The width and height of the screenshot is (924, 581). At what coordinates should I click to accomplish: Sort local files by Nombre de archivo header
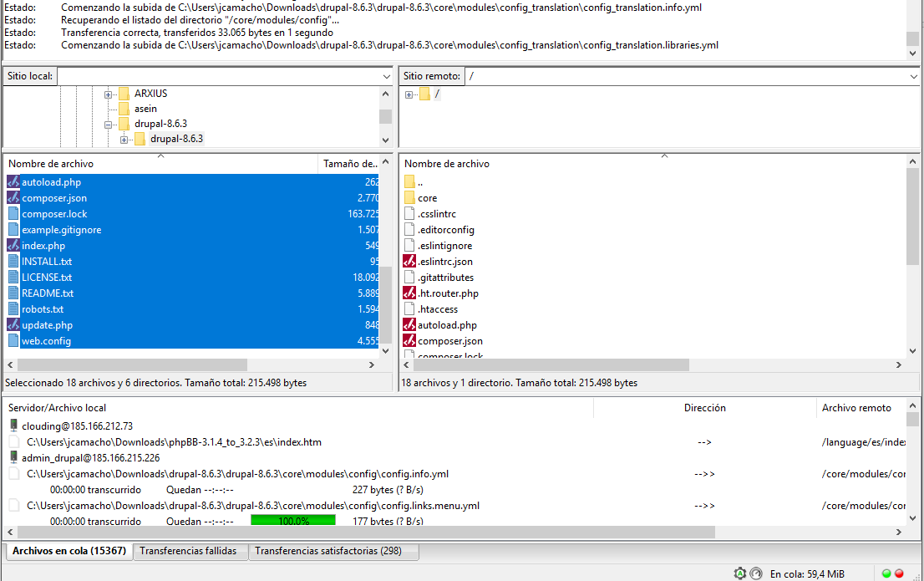click(x=161, y=163)
